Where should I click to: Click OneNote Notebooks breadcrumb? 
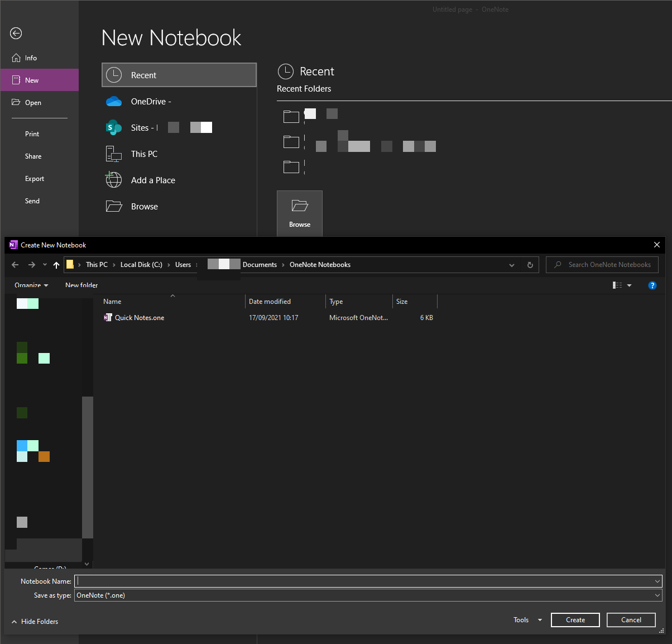pos(320,265)
